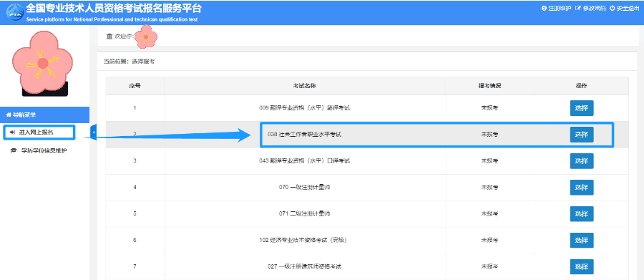Viewport: 644px width, 280px height.
Task: Select exam 071 二级注册计量师
Action: pos(582,214)
